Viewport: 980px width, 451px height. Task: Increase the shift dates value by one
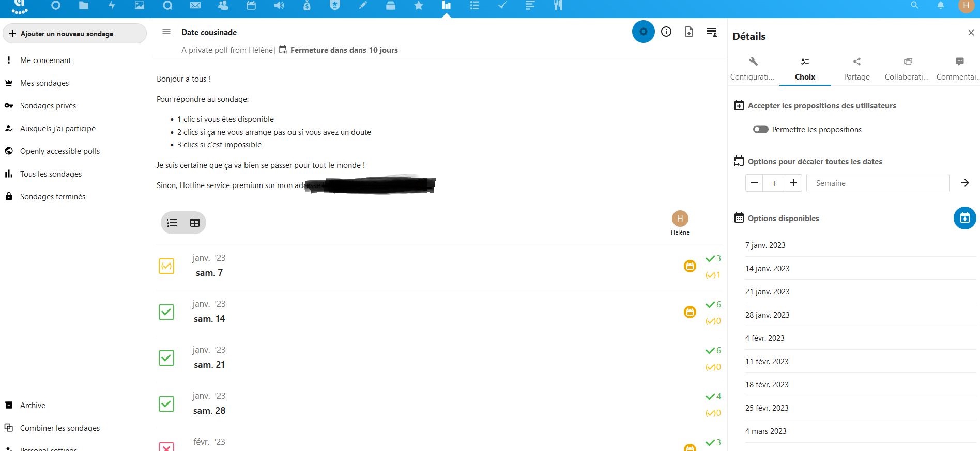coord(793,183)
